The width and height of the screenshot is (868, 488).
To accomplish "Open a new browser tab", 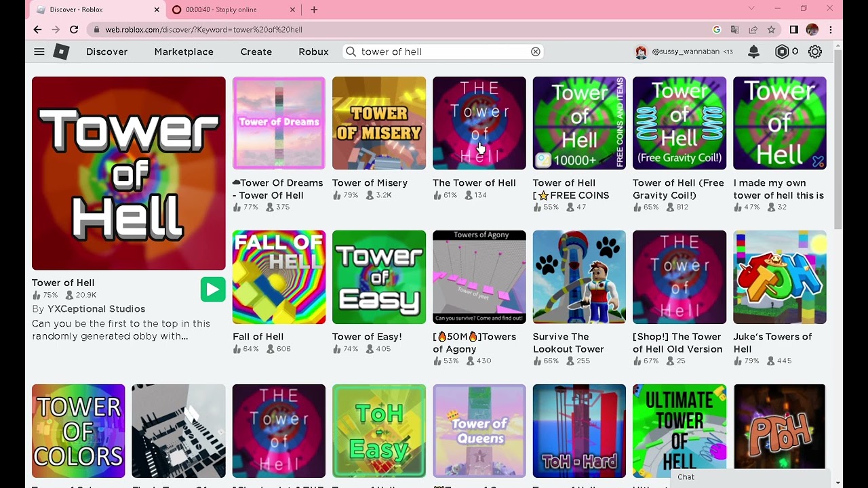I will tap(314, 9).
